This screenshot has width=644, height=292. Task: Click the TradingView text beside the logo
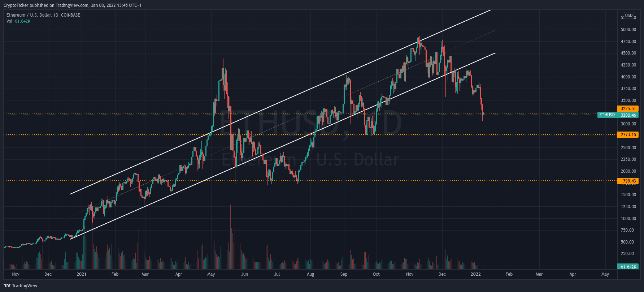(x=25, y=286)
